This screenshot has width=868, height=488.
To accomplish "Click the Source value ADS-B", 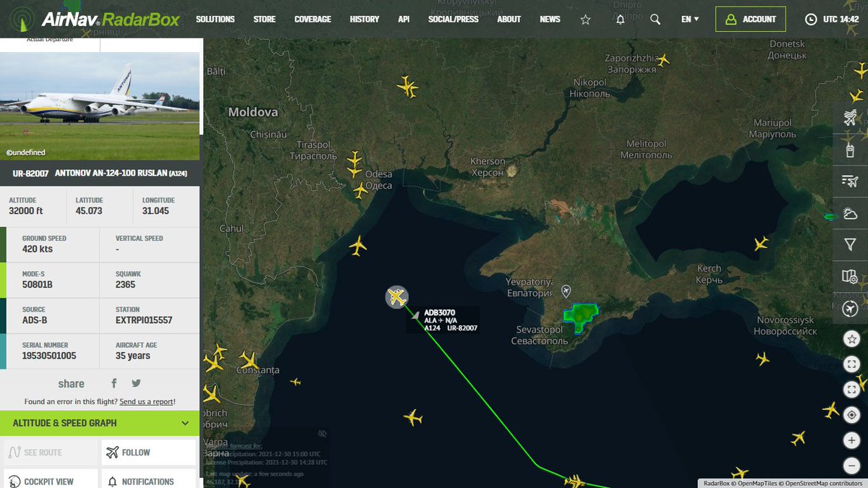I will [34, 320].
